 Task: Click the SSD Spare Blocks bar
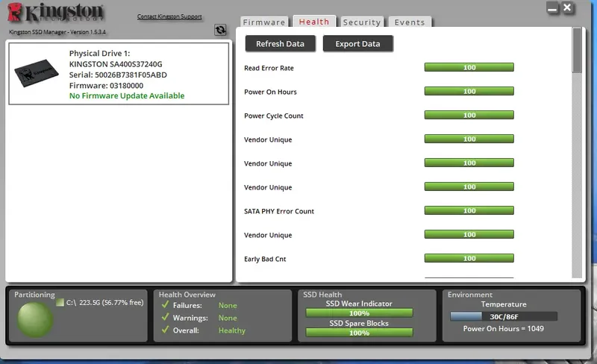359,333
